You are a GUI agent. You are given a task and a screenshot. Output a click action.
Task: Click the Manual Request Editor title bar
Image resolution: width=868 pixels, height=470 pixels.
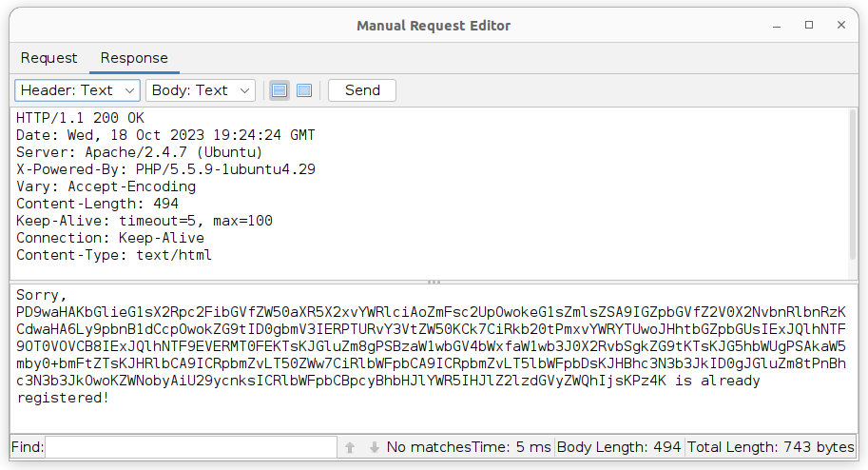[x=434, y=26]
